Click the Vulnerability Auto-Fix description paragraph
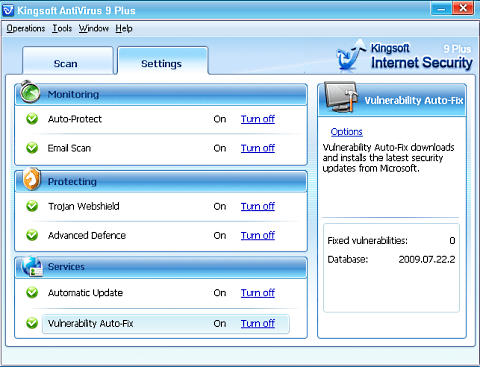 pyautogui.click(x=388, y=158)
